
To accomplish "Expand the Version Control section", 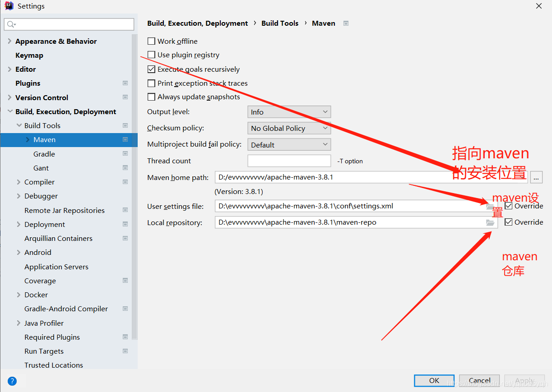I will [x=9, y=97].
